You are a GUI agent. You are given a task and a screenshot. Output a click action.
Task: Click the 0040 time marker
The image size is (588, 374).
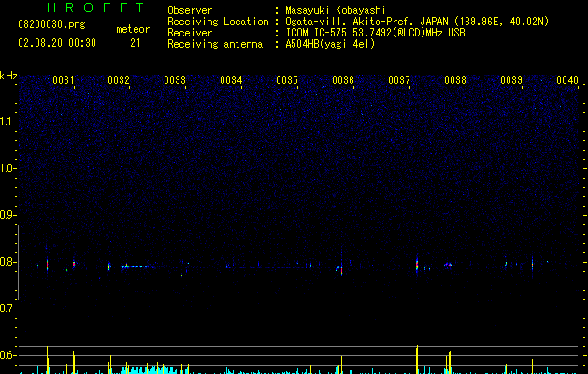tap(567, 80)
